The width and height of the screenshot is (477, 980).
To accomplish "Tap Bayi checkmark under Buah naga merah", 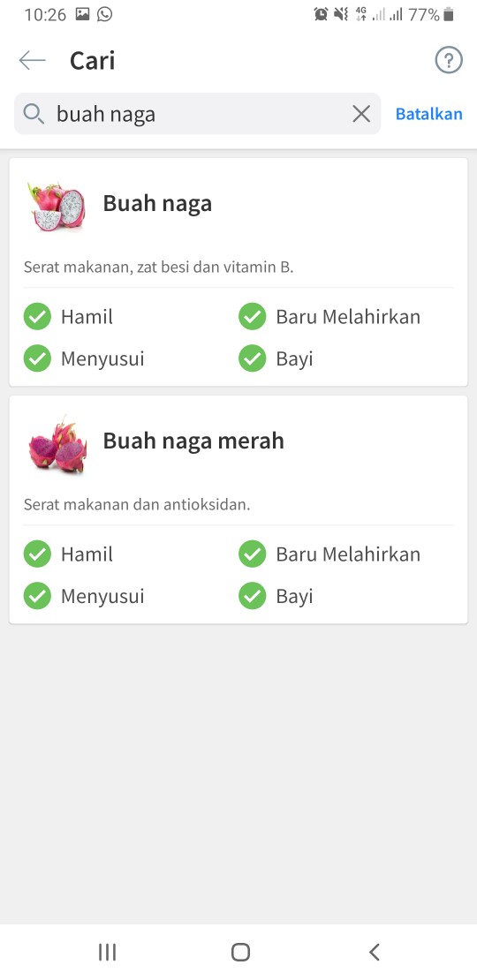I will click(x=253, y=596).
